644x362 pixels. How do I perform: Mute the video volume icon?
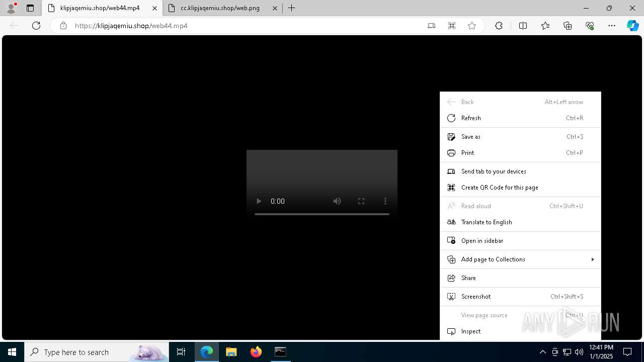337,201
